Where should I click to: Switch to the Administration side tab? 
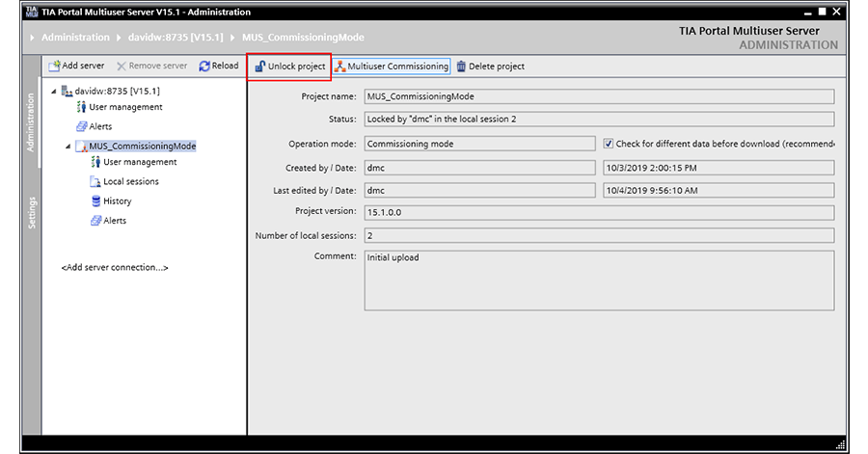31,122
